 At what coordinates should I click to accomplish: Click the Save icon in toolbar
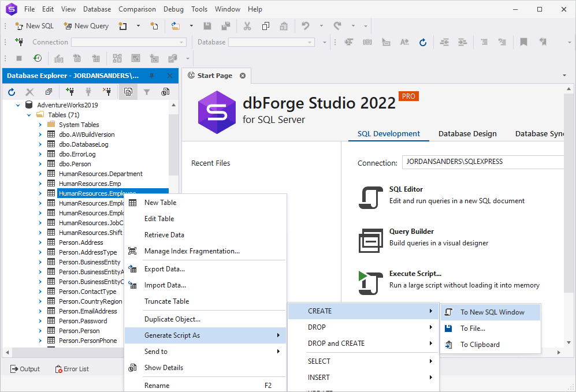coord(207,26)
